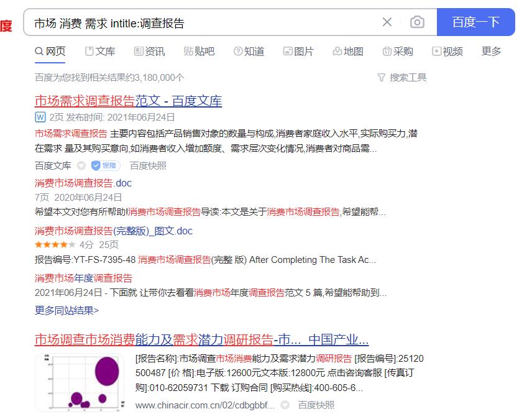The width and height of the screenshot is (532, 414).
Task: Click the camera icon for image search
Action: coord(417,21)
